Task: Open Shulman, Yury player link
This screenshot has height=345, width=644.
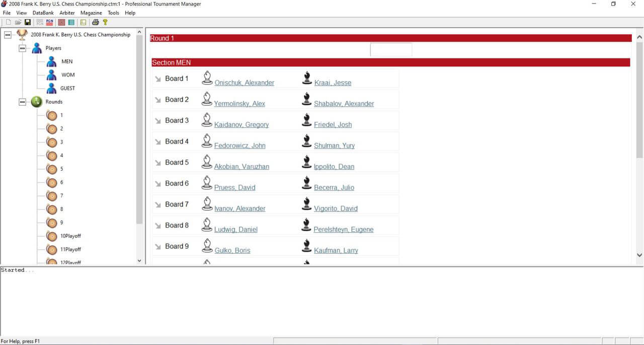Action: point(334,146)
